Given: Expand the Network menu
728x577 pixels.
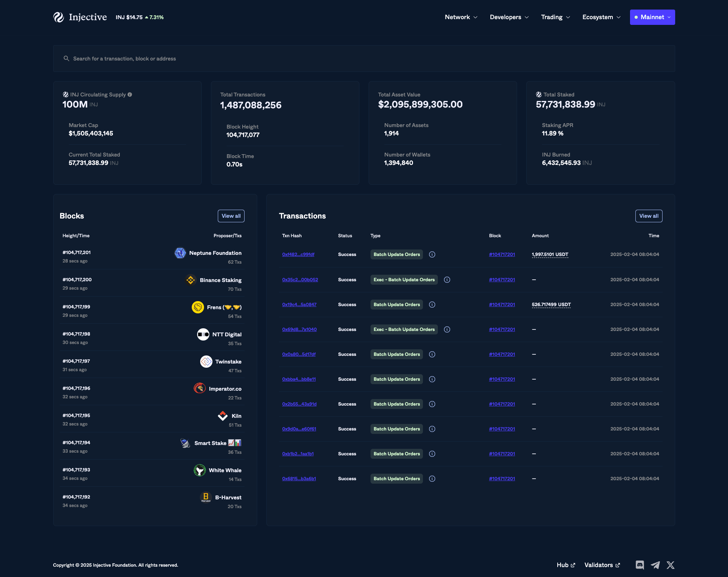Looking at the screenshot, I should (x=461, y=17).
